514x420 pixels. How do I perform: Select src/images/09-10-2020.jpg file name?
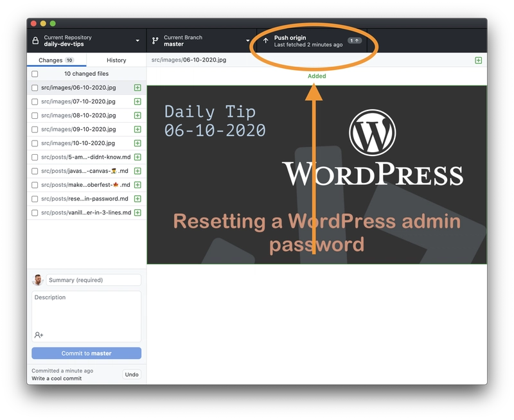tap(78, 130)
